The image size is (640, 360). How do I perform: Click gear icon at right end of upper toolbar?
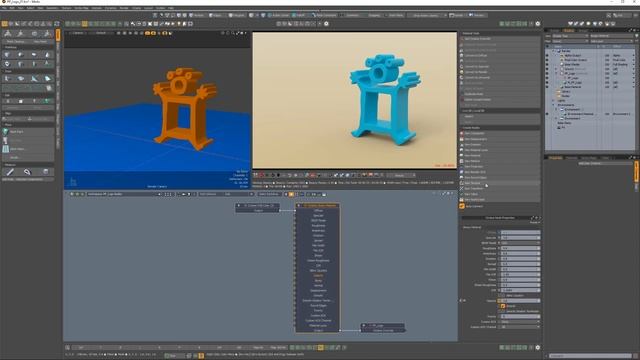coord(538,24)
